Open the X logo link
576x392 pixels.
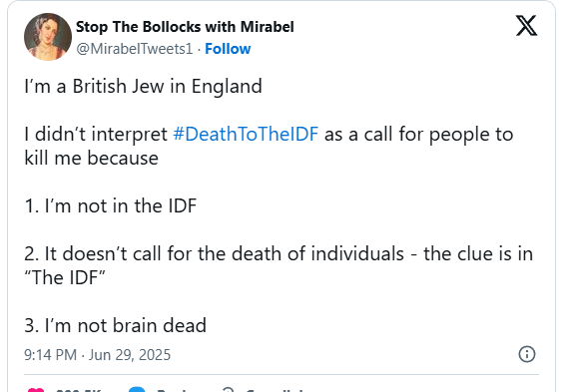click(526, 26)
